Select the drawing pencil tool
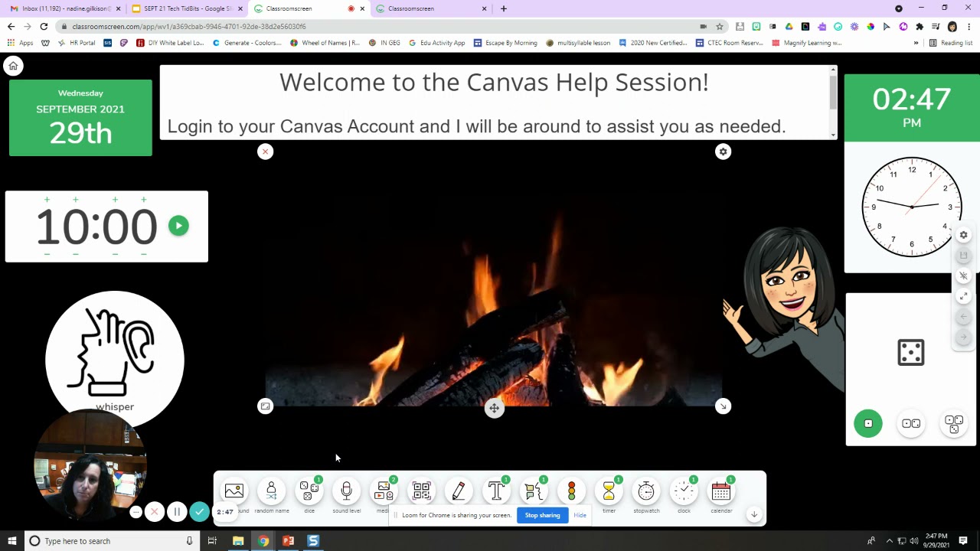 coord(459,491)
